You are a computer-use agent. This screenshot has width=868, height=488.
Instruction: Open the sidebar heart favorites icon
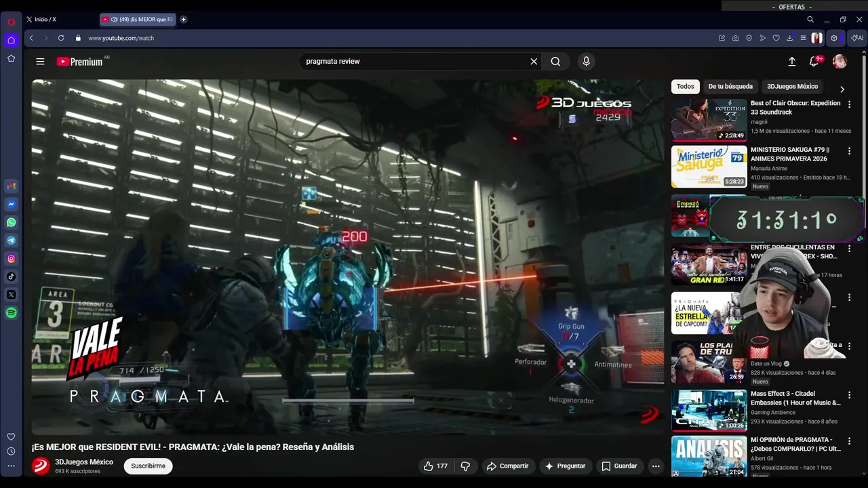[x=11, y=436]
